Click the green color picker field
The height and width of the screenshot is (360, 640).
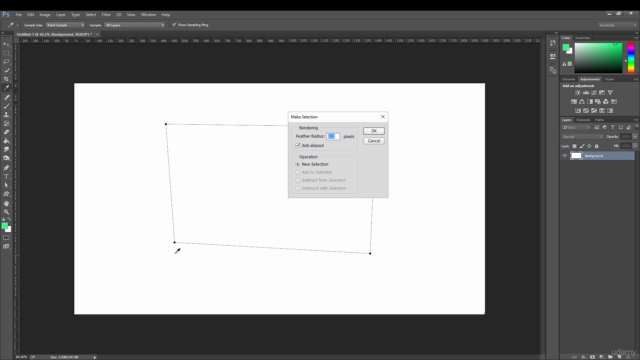pyautogui.click(x=599, y=58)
